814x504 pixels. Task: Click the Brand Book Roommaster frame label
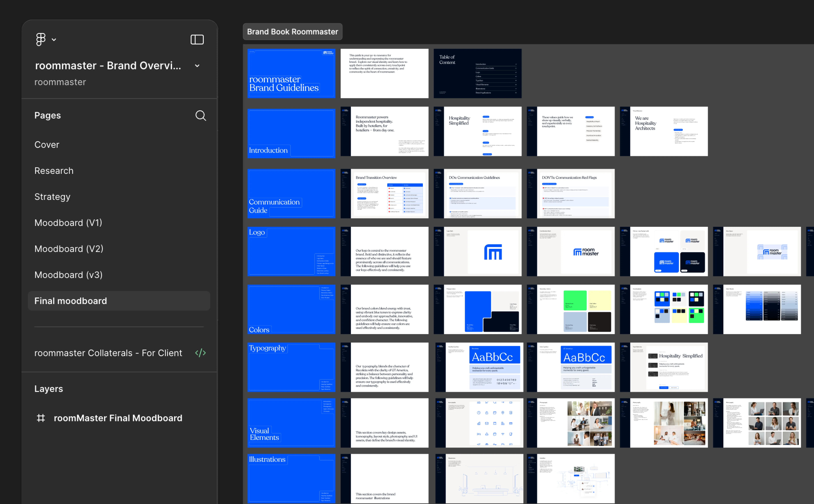pyautogui.click(x=292, y=32)
